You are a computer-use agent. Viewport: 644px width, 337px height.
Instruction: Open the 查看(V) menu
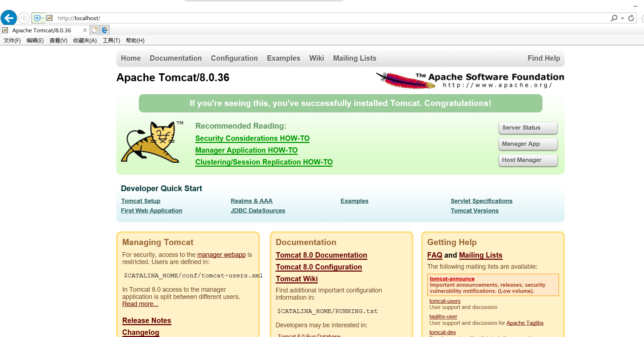point(58,41)
